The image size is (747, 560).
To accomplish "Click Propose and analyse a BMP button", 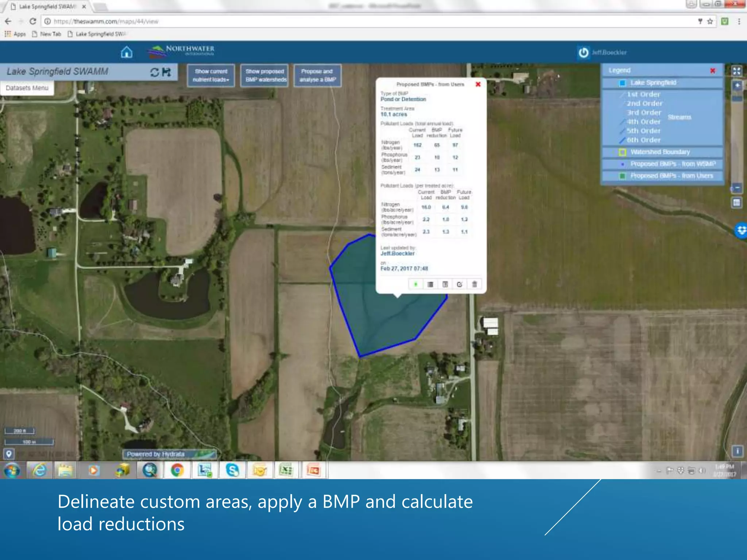I will click(317, 75).
